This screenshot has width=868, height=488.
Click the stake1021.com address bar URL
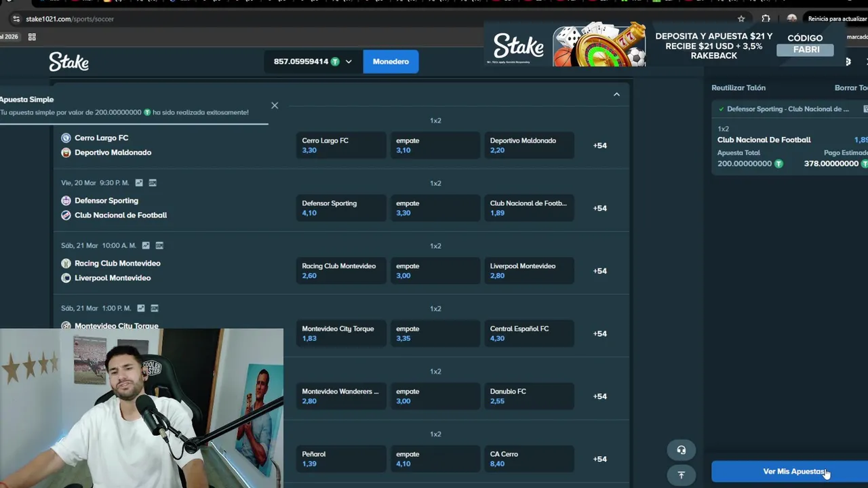(x=70, y=19)
